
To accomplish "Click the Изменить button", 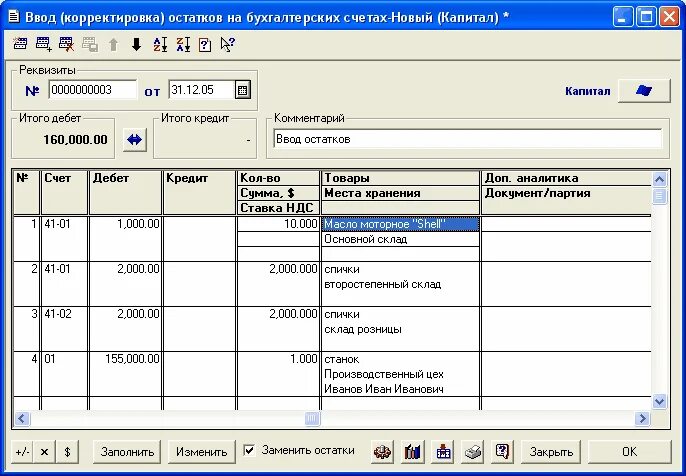I will [x=202, y=452].
